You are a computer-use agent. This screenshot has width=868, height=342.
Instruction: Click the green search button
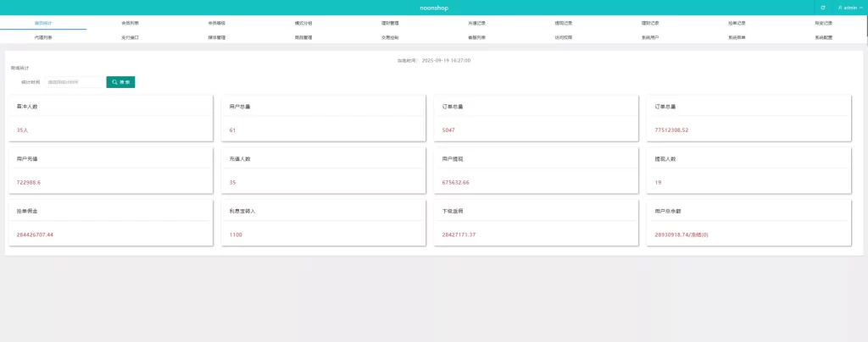pos(120,82)
